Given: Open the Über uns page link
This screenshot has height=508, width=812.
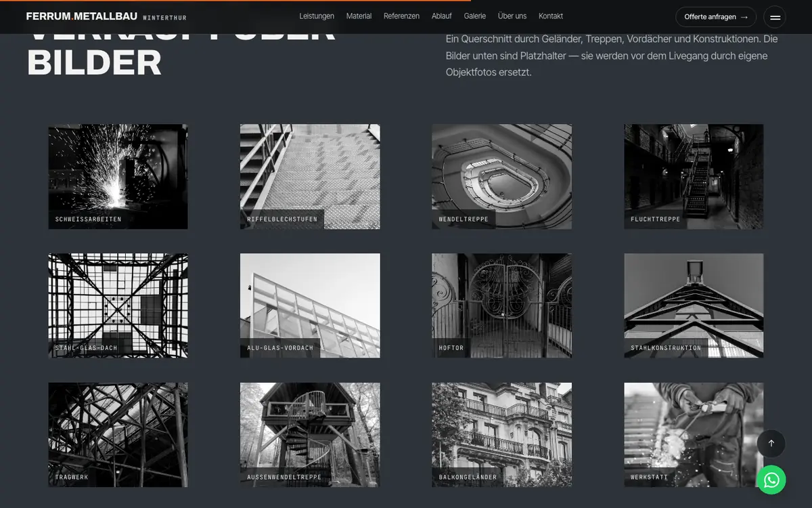Looking at the screenshot, I should click(x=512, y=16).
